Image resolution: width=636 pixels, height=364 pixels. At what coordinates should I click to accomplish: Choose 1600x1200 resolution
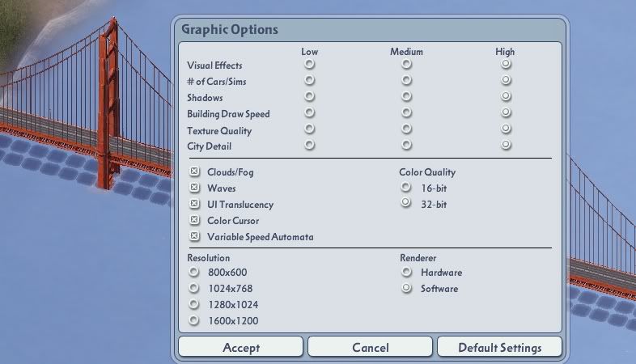pyautogui.click(x=194, y=320)
